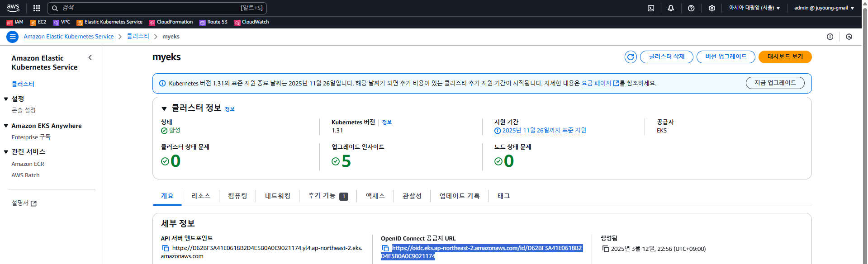Select the 개요 tab
The width and height of the screenshot is (868, 264).
tap(167, 196)
